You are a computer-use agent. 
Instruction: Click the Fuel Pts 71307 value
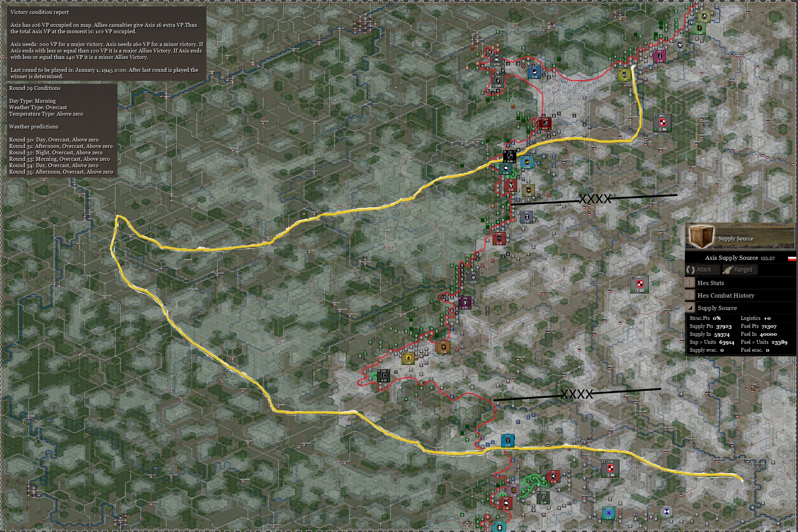click(769, 326)
